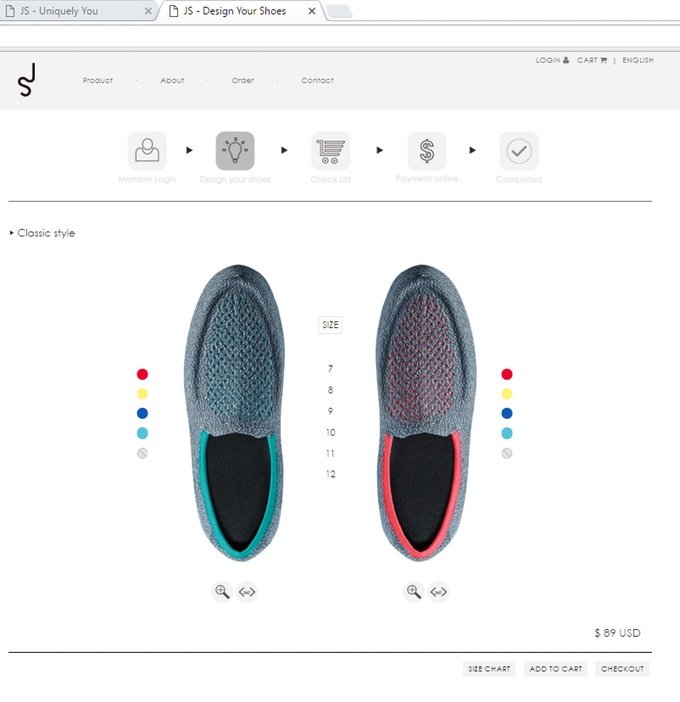Zoom in on the right shoe
The height and width of the screenshot is (702, 680).
[413, 591]
